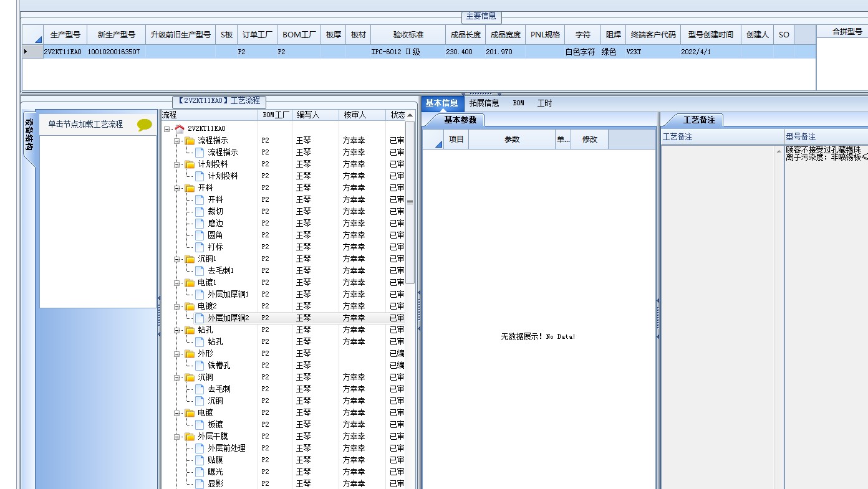Screen dimensions: 868x489
Task: Switch to the 拓展信息 tab
Action: 485,103
